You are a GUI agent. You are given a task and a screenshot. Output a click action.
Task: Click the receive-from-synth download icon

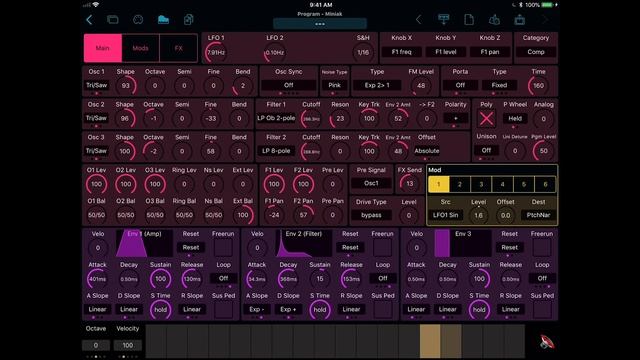coord(444,20)
